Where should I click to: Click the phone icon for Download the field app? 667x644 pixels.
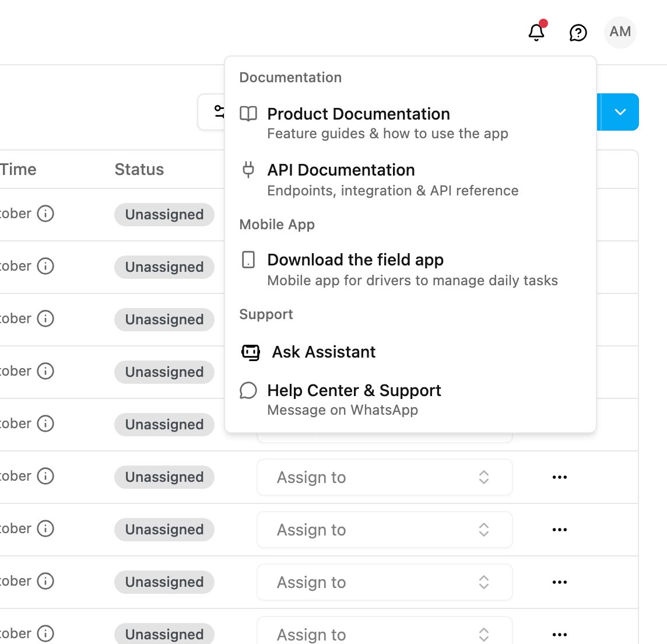point(248,260)
